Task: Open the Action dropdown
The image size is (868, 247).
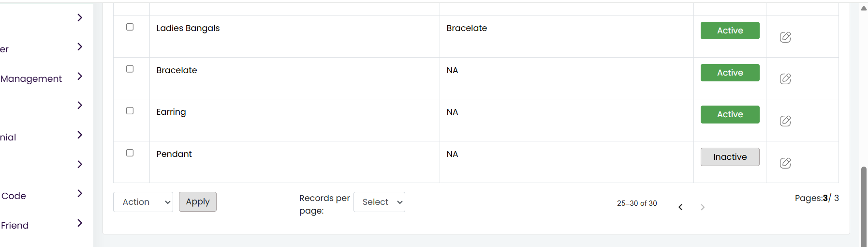Action: point(143,202)
